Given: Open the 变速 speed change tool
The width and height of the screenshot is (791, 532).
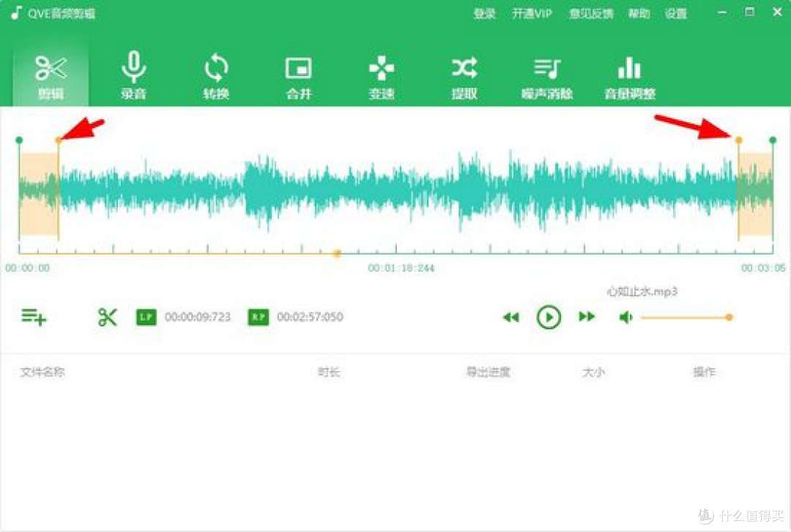Looking at the screenshot, I should 382,77.
